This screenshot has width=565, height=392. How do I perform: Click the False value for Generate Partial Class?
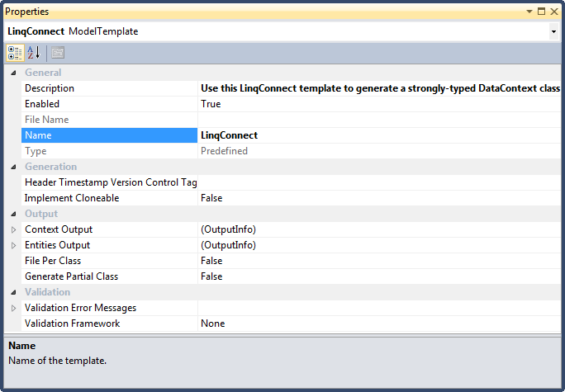pyautogui.click(x=211, y=276)
